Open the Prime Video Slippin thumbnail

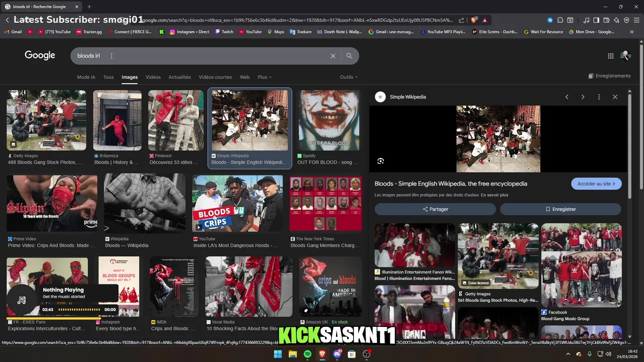52,204
